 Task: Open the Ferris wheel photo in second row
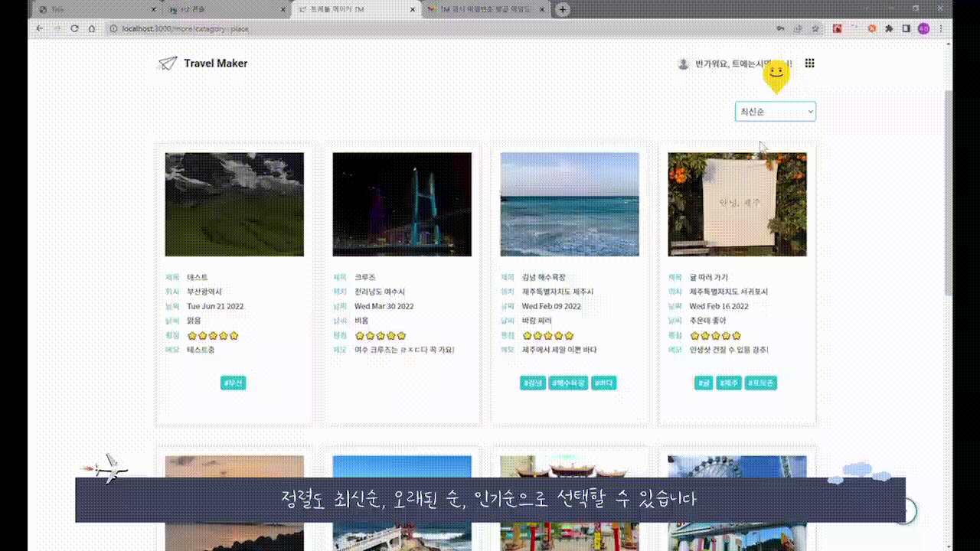tap(737, 503)
